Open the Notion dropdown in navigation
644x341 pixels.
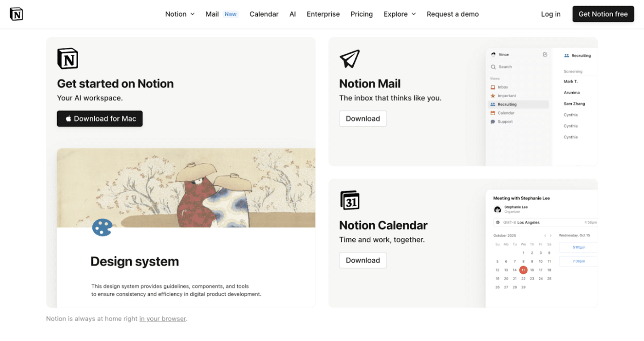click(180, 14)
